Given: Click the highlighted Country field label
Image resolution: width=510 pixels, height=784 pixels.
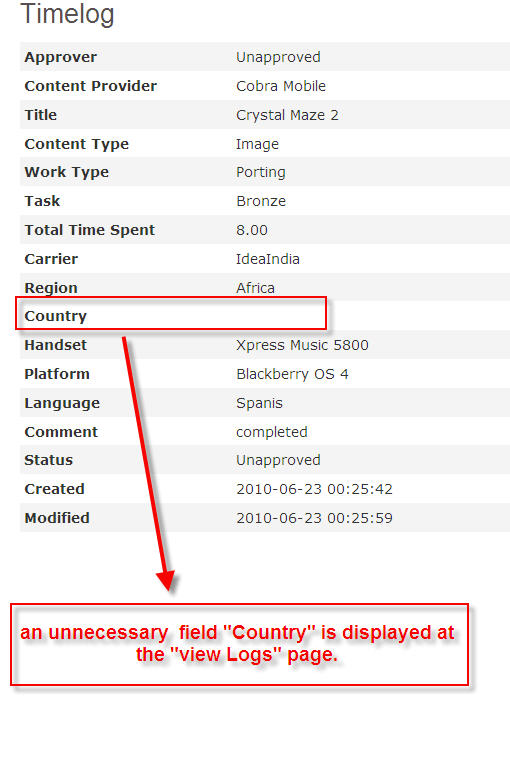Looking at the screenshot, I should point(56,316).
